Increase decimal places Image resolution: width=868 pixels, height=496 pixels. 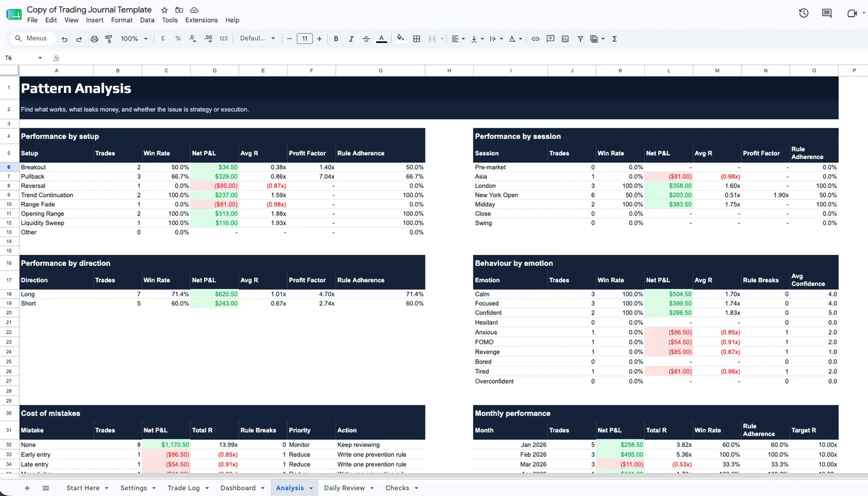coord(208,38)
